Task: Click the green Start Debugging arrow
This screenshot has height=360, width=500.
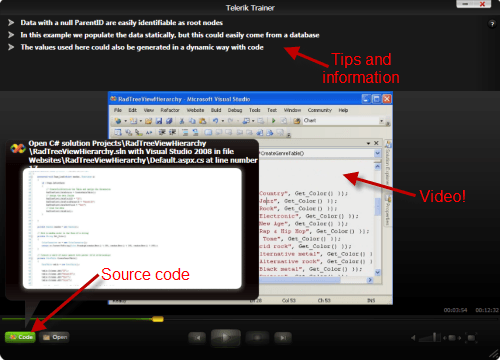Action: (274, 121)
